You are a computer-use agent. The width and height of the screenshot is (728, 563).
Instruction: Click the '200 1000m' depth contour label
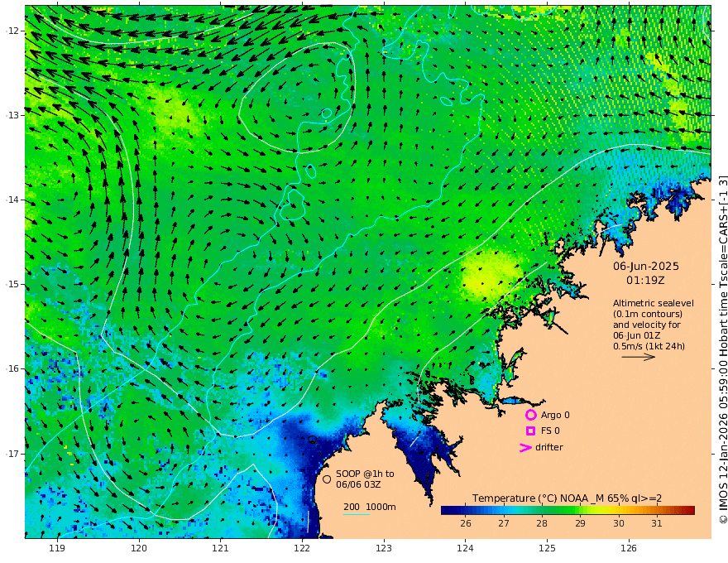click(370, 507)
